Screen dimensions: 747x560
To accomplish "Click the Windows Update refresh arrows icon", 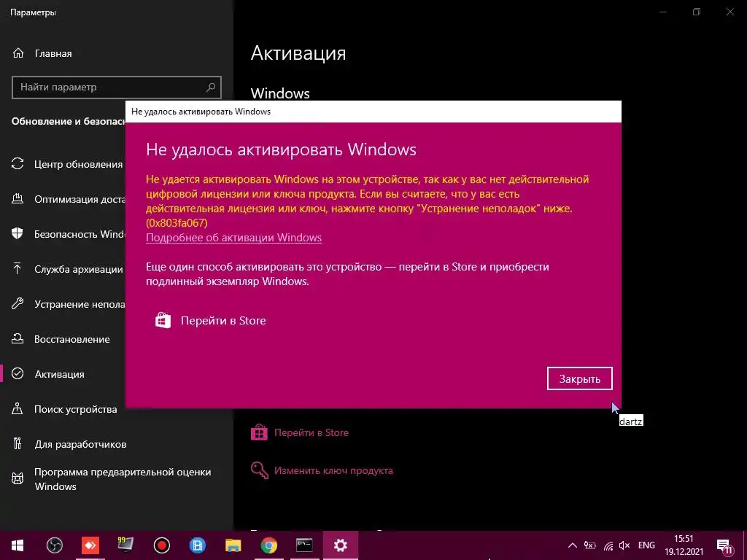I will coord(18,164).
